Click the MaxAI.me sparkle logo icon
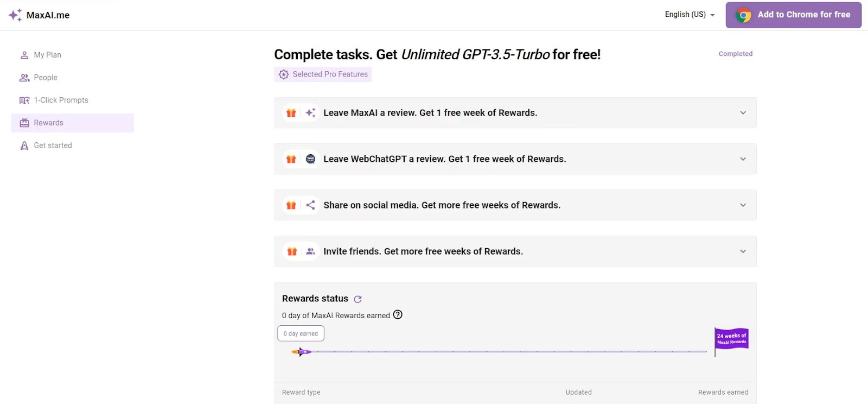This screenshot has height=404, width=868. 15,15
